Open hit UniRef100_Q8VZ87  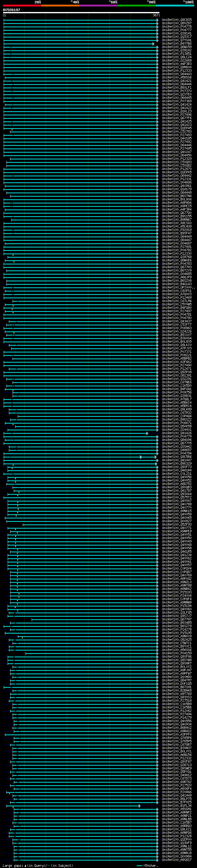click(x=176, y=23)
